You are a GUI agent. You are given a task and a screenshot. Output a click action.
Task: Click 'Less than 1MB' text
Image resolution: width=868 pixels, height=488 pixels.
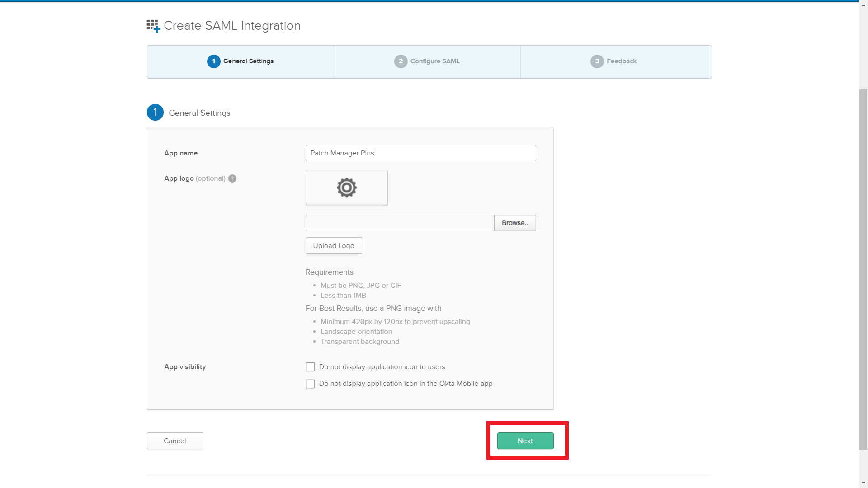[343, 296]
